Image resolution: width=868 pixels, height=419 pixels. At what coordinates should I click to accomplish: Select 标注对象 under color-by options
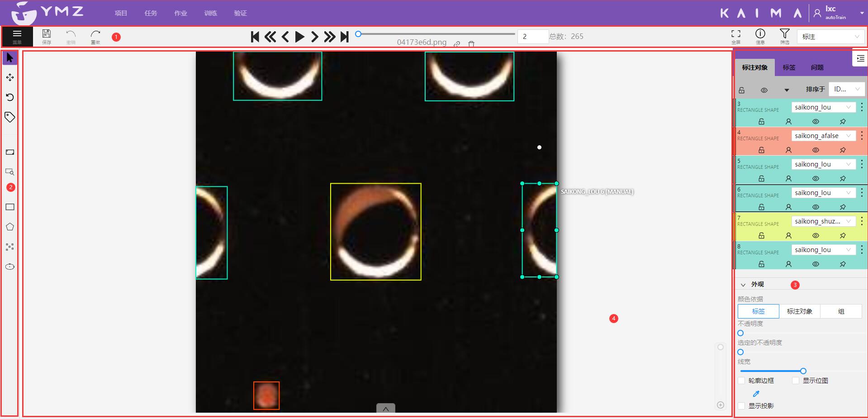[x=799, y=311]
